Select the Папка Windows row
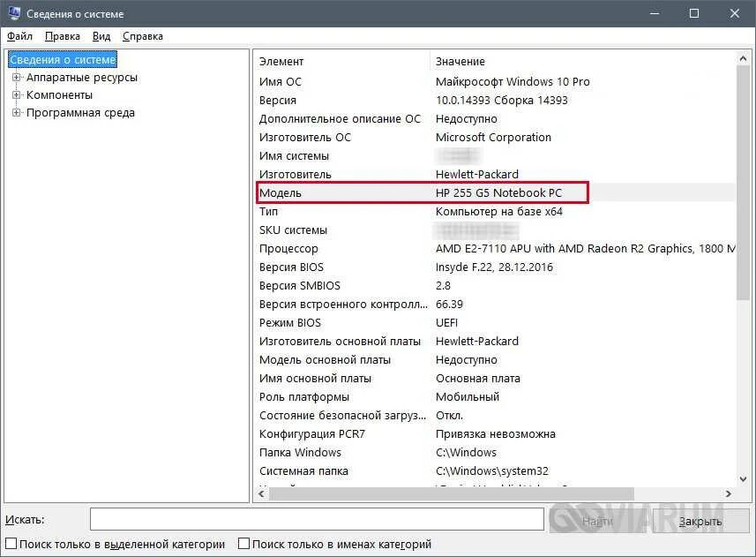Image resolution: width=756 pixels, height=557 pixels. [495, 452]
